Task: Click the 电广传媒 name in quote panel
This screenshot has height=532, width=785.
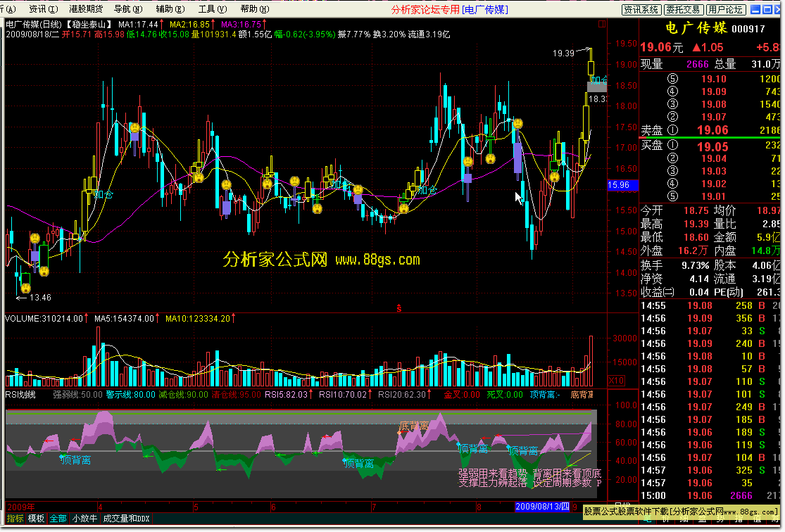Action: pos(696,28)
